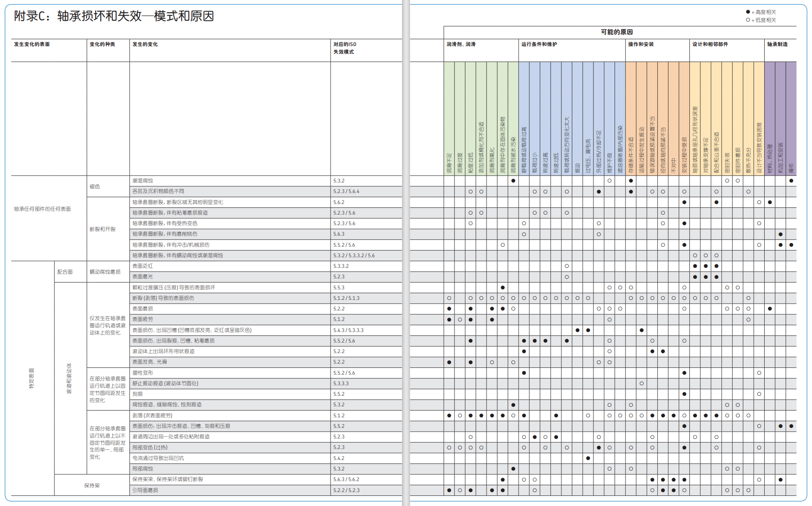The image size is (812, 506).
Task: Click the orange 不对中 column header
Action: (x=673, y=166)
